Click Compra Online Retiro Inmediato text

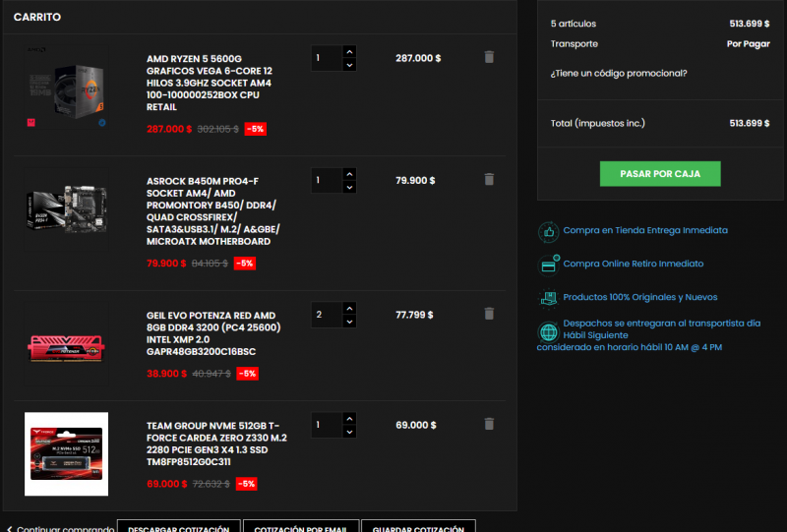633,264
